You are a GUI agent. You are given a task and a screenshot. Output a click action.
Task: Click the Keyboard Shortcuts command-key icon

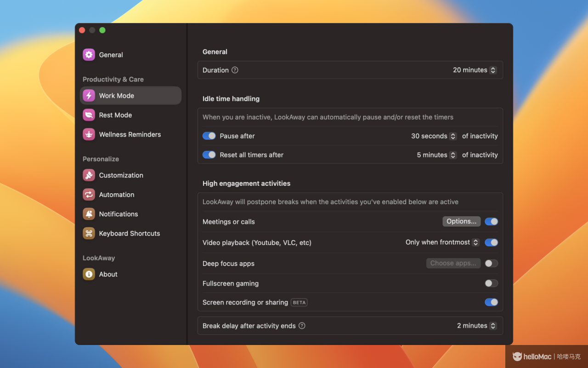pos(89,233)
